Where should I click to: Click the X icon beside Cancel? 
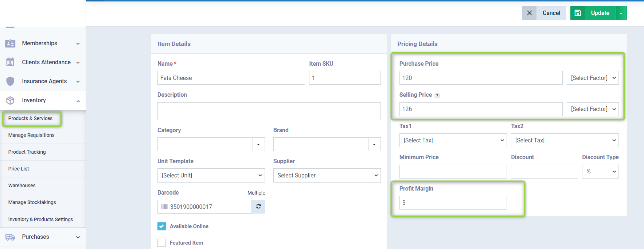pos(529,13)
